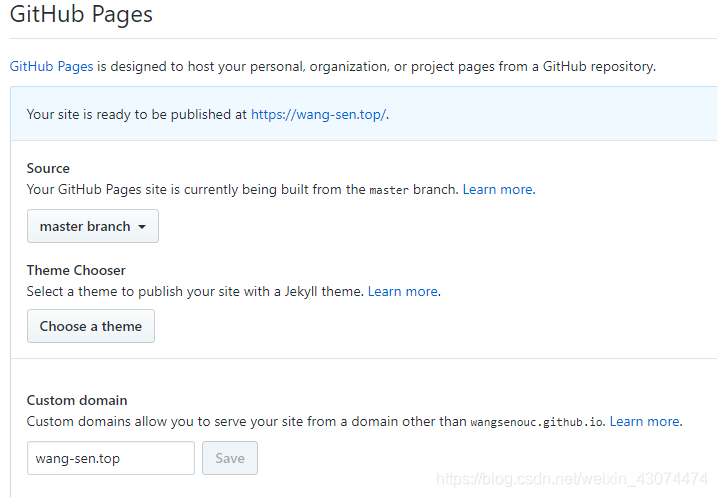Select the Custom domain section label
This screenshot has width=717, height=497.
(x=77, y=400)
